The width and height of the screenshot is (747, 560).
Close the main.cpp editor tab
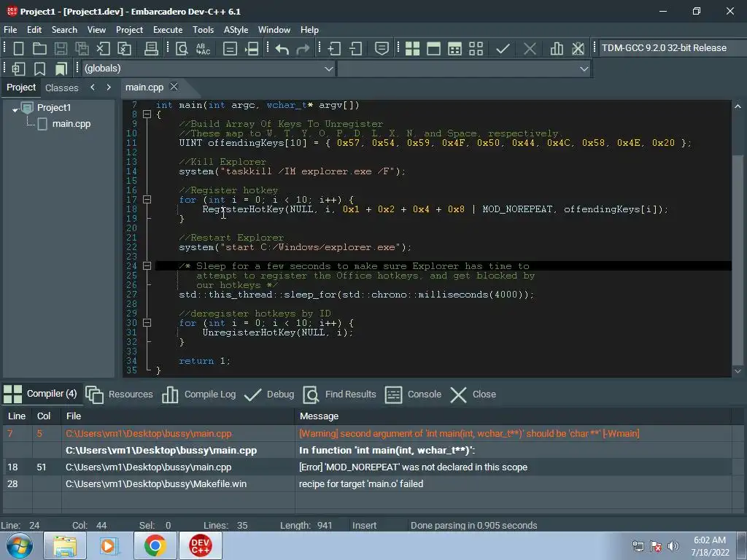(x=174, y=87)
